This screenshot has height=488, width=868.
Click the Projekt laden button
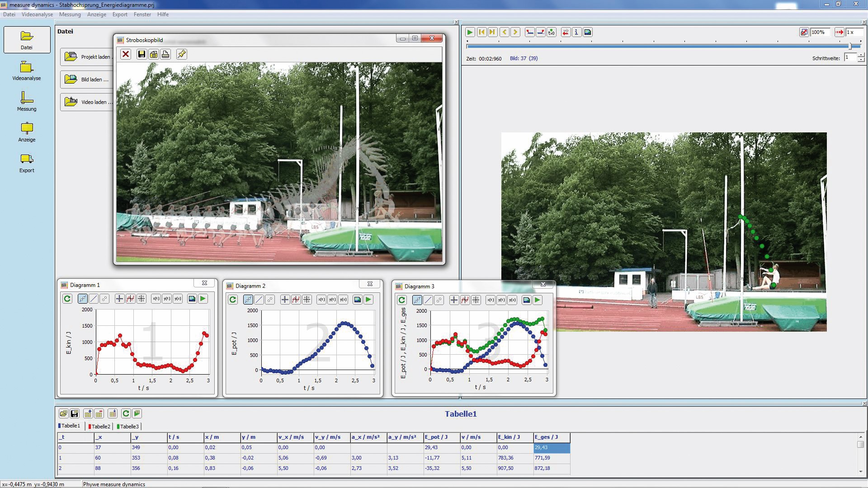(x=87, y=57)
